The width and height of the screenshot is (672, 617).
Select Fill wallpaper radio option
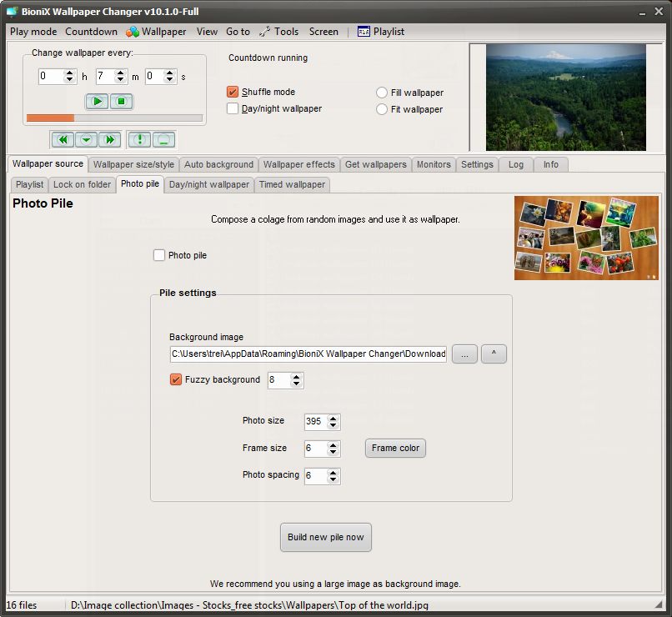[381, 93]
